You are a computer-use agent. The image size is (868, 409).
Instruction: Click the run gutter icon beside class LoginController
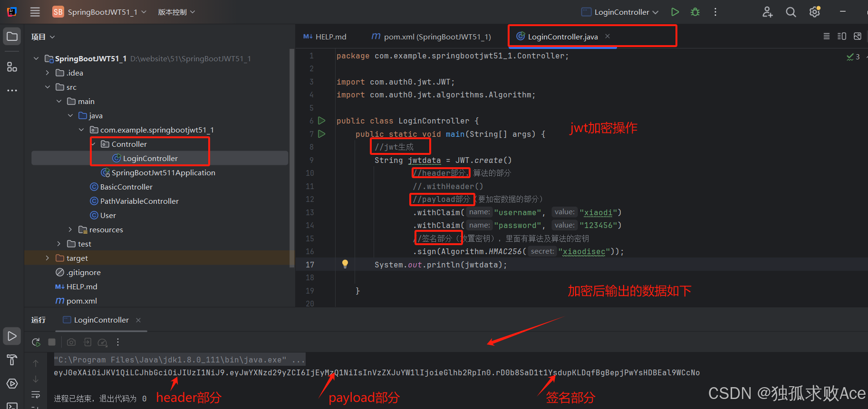[322, 121]
